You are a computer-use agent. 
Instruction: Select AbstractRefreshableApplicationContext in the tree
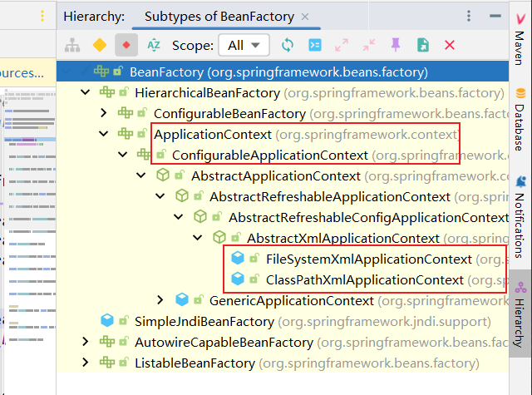point(330,197)
